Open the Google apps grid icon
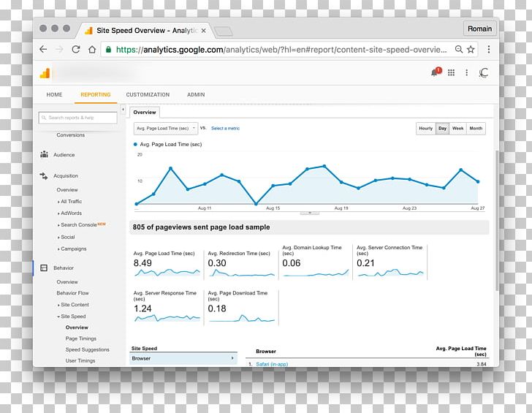 (x=452, y=72)
